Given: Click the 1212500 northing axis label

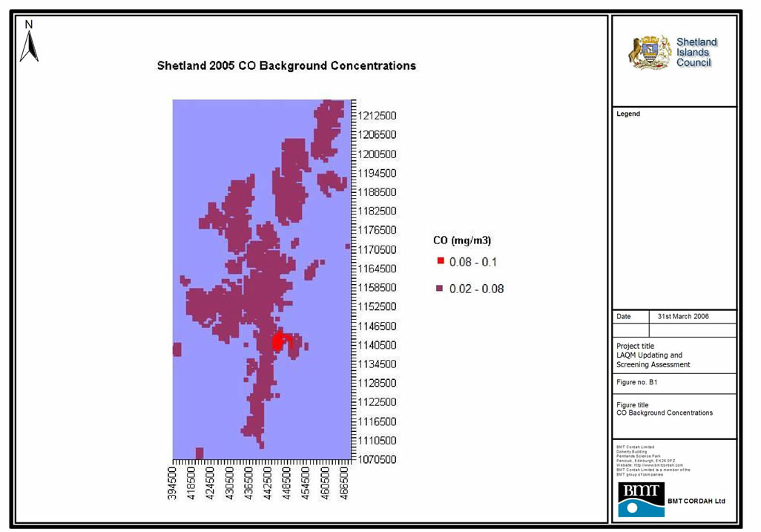Looking at the screenshot, I should pyautogui.click(x=378, y=116).
